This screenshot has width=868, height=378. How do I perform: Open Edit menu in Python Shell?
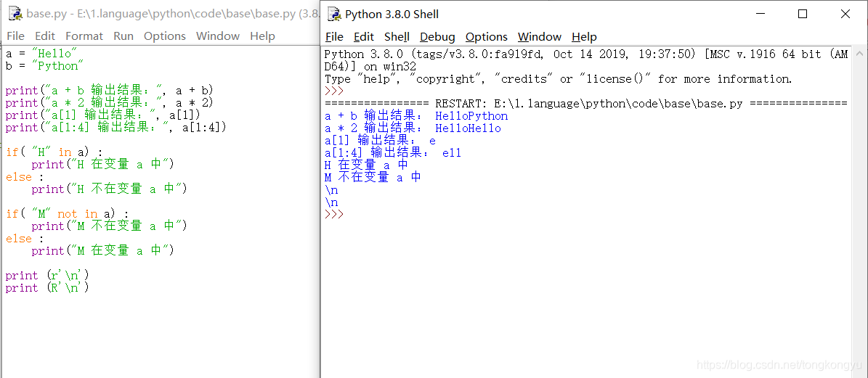point(364,37)
